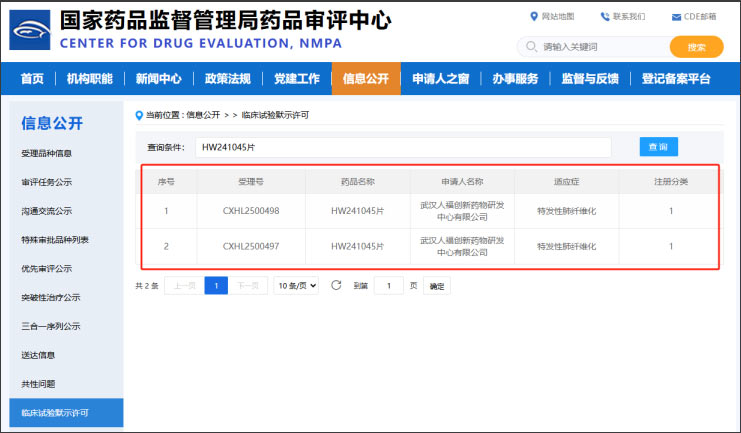Click the breadcrumb location pin icon
741x433 pixels.
coord(139,115)
